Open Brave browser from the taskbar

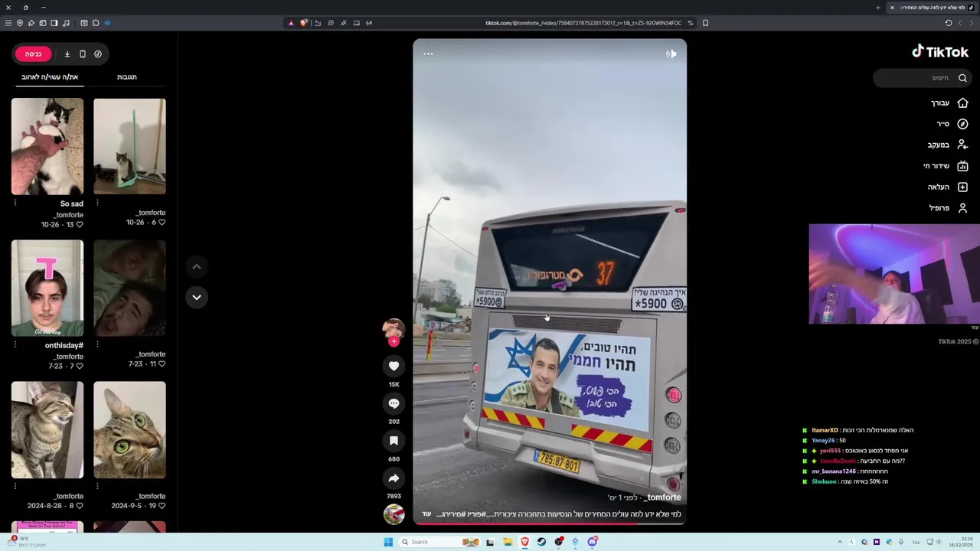click(x=524, y=542)
